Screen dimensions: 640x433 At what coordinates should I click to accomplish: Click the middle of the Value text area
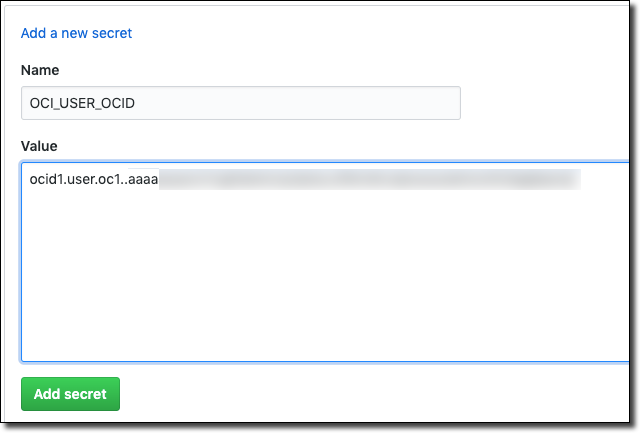[325, 262]
